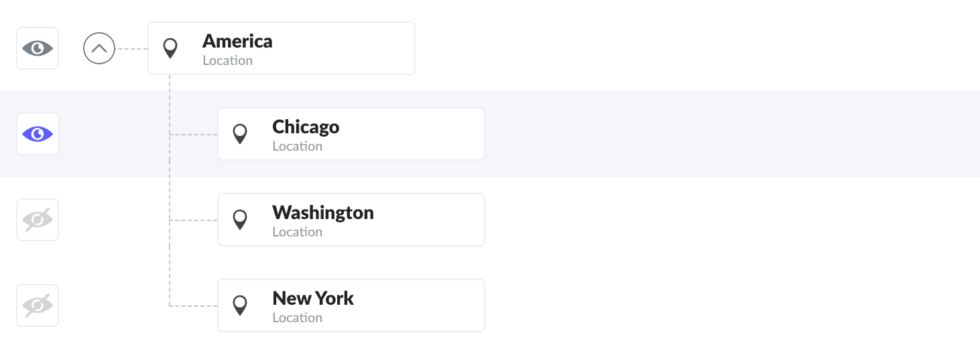
Task: Click the map pin icon beside Chicago
Action: [240, 134]
